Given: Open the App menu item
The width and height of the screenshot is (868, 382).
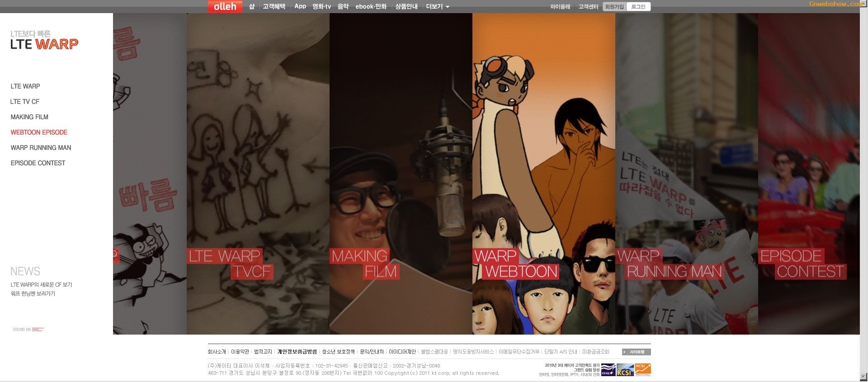Looking at the screenshot, I should click(x=300, y=6).
